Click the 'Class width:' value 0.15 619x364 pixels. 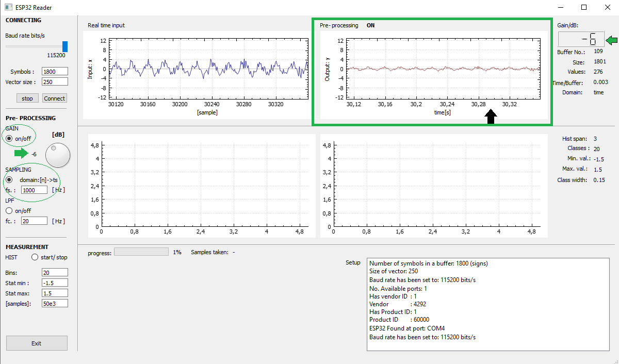(x=599, y=180)
